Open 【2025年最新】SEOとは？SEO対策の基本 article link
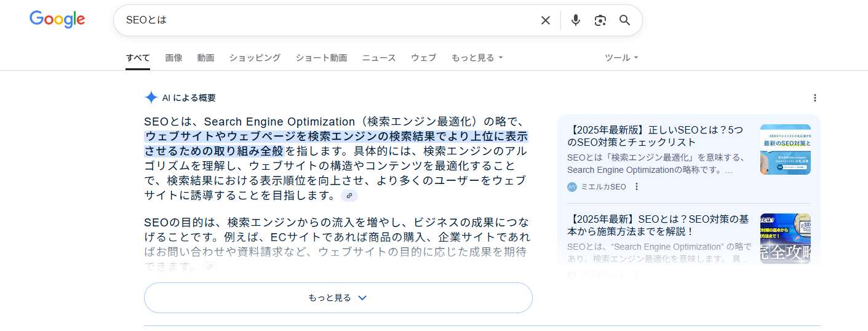868x331 pixels. click(x=658, y=225)
